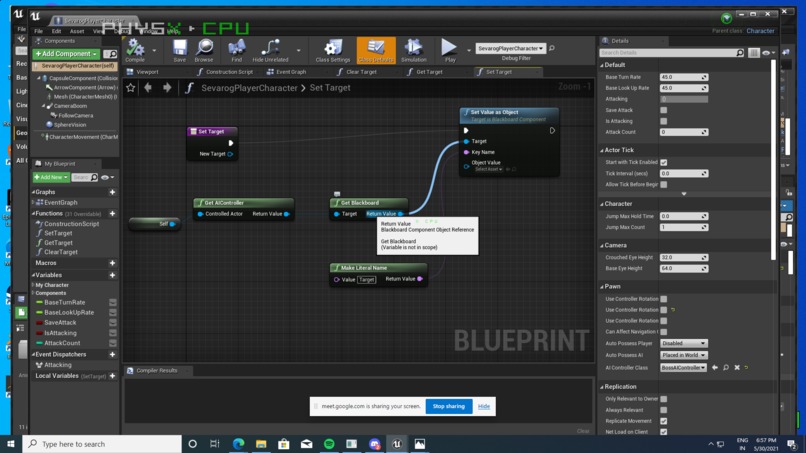This screenshot has width=806, height=453.
Task: Open Unreal Engine from the taskbar
Action: coord(397,444)
